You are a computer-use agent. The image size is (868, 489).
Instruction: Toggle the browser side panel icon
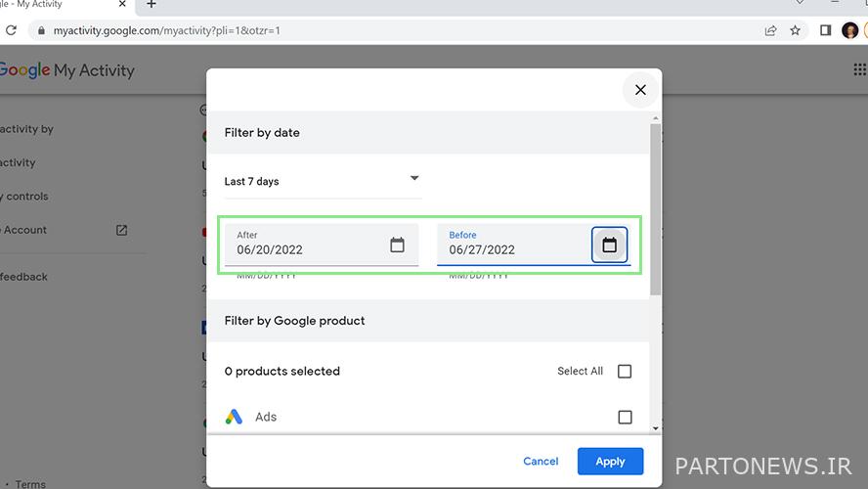tap(825, 30)
